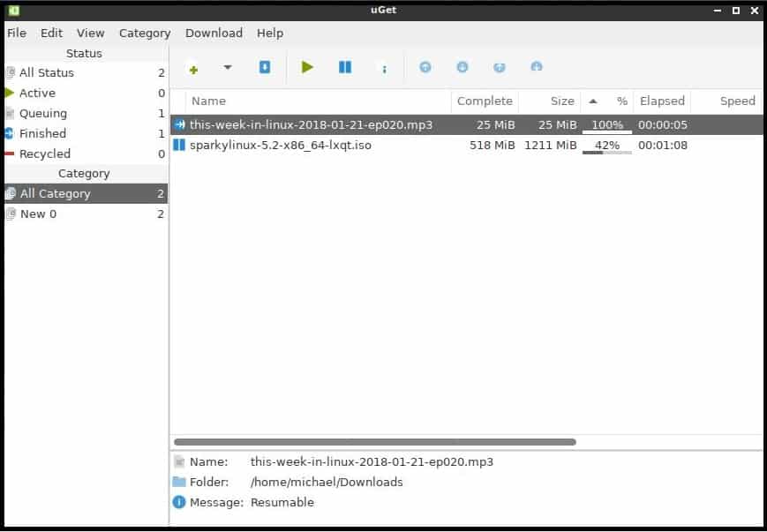The width and height of the screenshot is (767, 532).
Task: Close the uGet window
Action: click(755, 11)
